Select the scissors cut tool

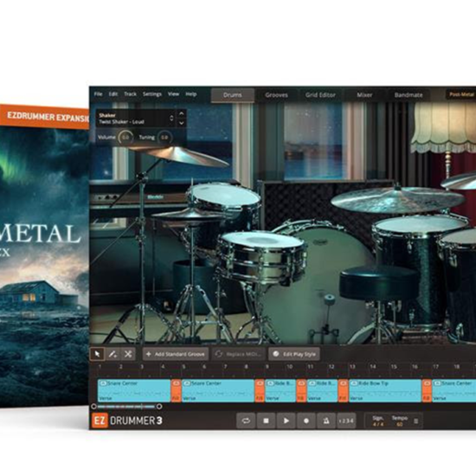128,354
